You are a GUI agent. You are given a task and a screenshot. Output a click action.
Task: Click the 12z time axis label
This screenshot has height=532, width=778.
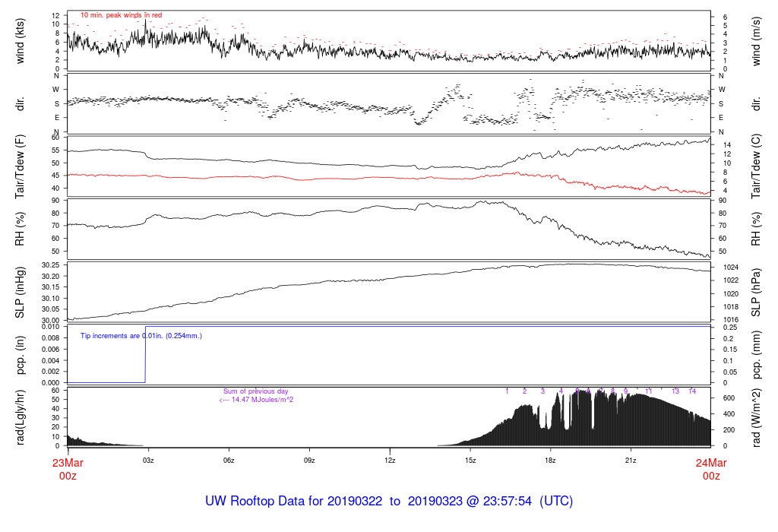(x=390, y=461)
